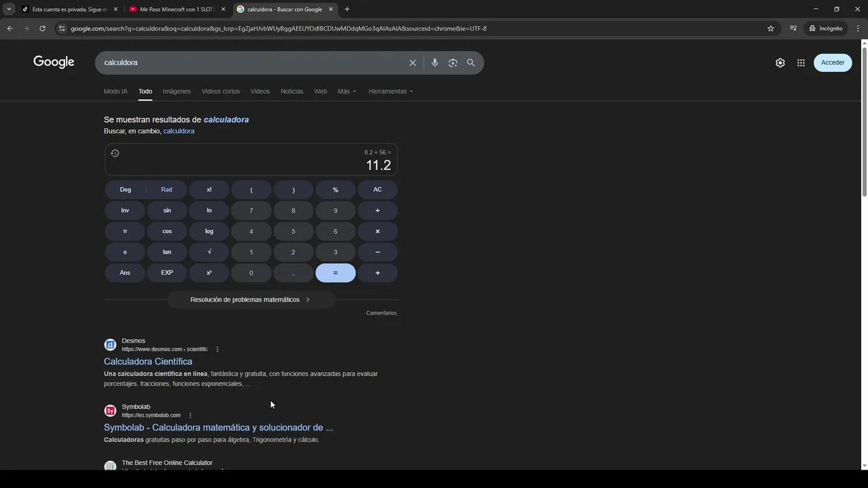Select the Todo tab
Image resolution: width=868 pixels, height=488 pixels.
(145, 91)
